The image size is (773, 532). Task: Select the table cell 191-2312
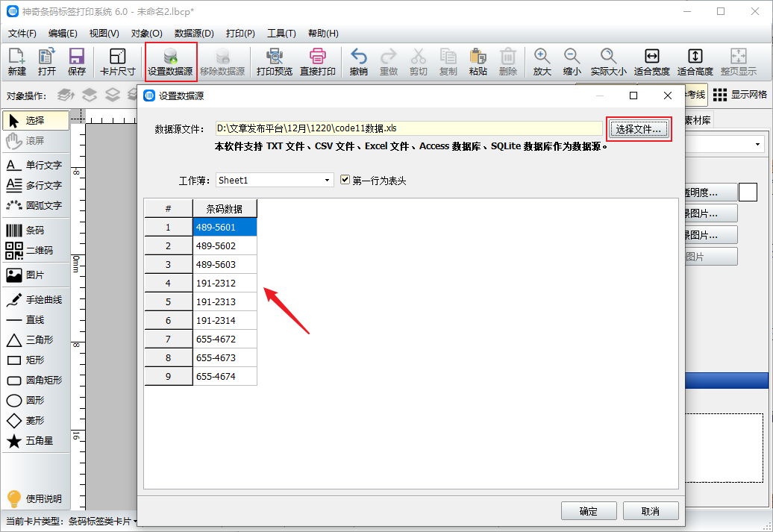pos(225,284)
